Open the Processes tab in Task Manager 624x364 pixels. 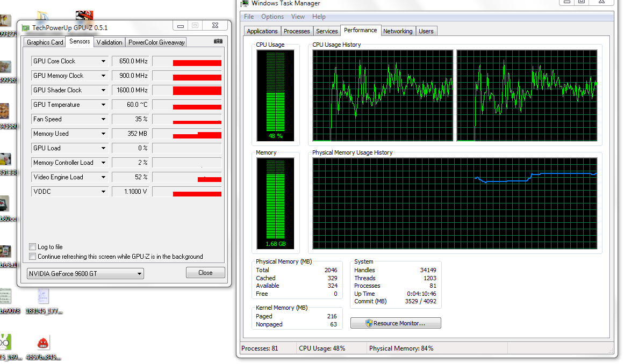click(297, 31)
